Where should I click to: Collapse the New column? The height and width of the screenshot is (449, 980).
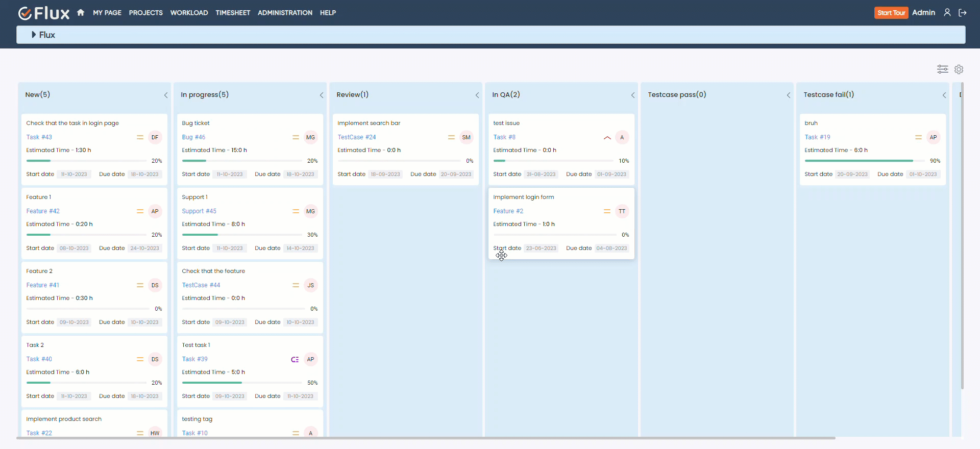166,95
